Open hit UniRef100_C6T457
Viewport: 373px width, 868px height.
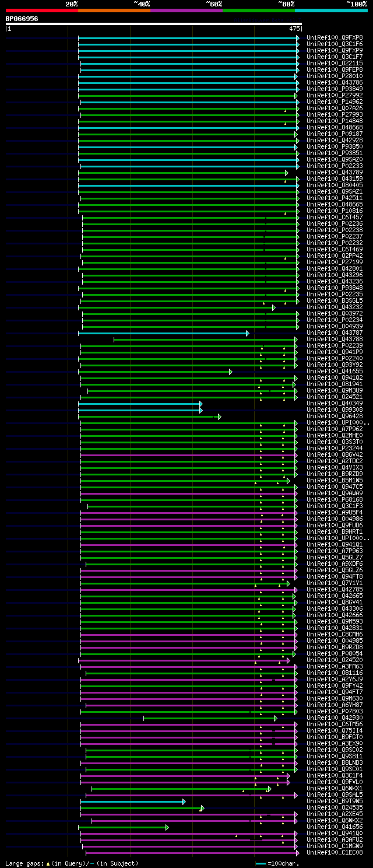335,218
